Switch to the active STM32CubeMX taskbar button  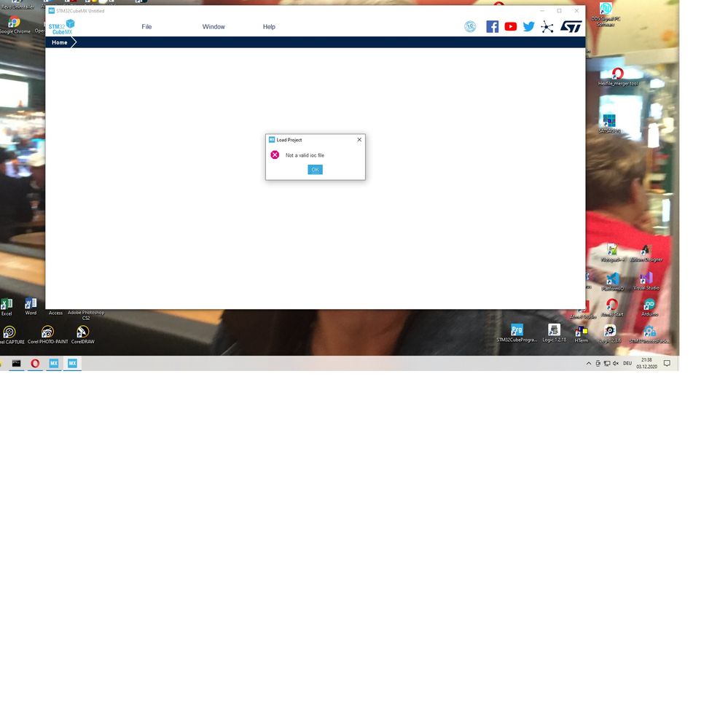[x=72, y=363]
